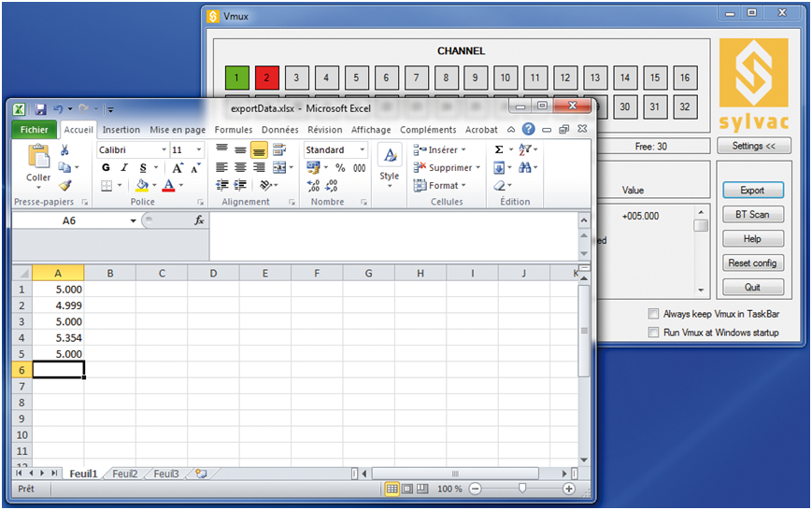
Task: Click the Vmux Quit button
Action: coord(752,288)
